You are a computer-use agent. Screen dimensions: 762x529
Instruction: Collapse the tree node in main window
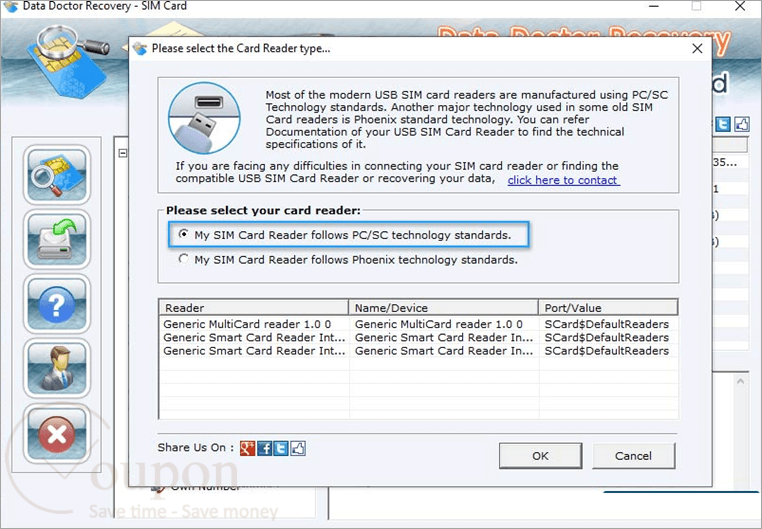click(123, 154)
